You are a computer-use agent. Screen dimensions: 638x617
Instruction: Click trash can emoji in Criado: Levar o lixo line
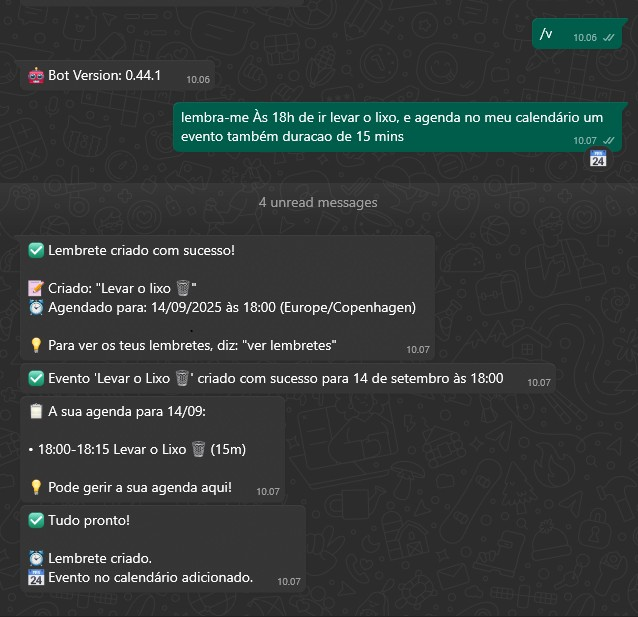[183, 288]
